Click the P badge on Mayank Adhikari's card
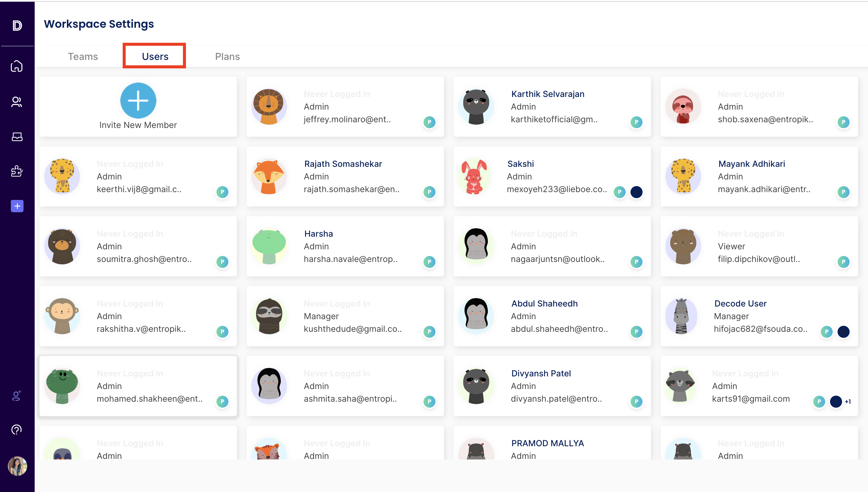This screenshot has height=492, width=868. pos(843,192)
